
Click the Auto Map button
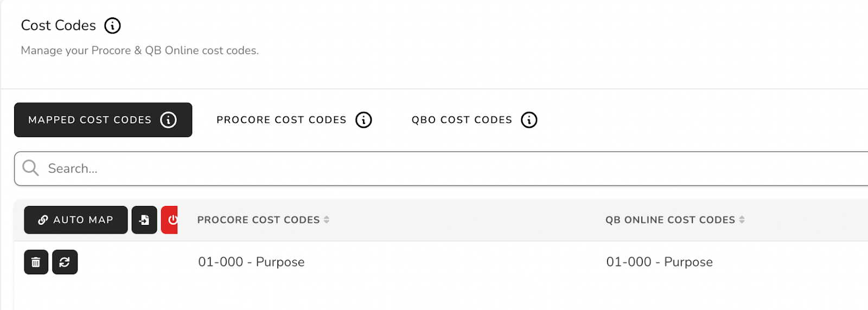(x=76, y=220)
